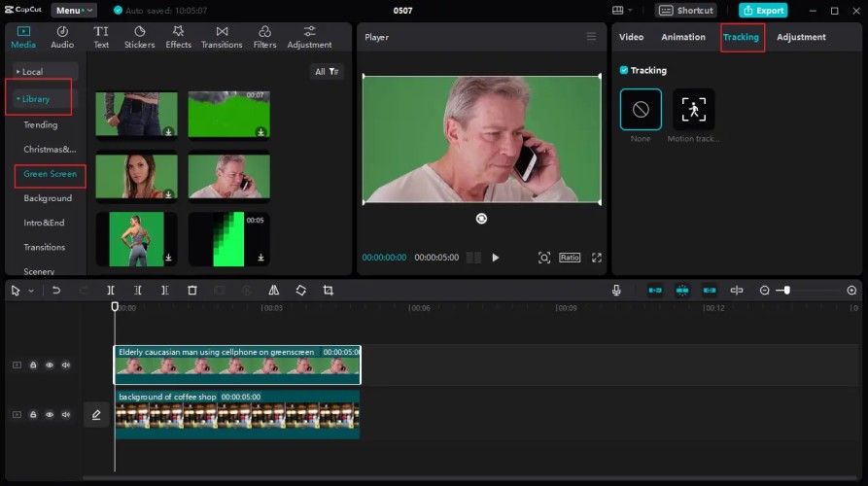The width and height of the screenshot is (868, 486).
Task: Lock the elderly man clip track
Action: pyautogui.click(x=33, y=364)
